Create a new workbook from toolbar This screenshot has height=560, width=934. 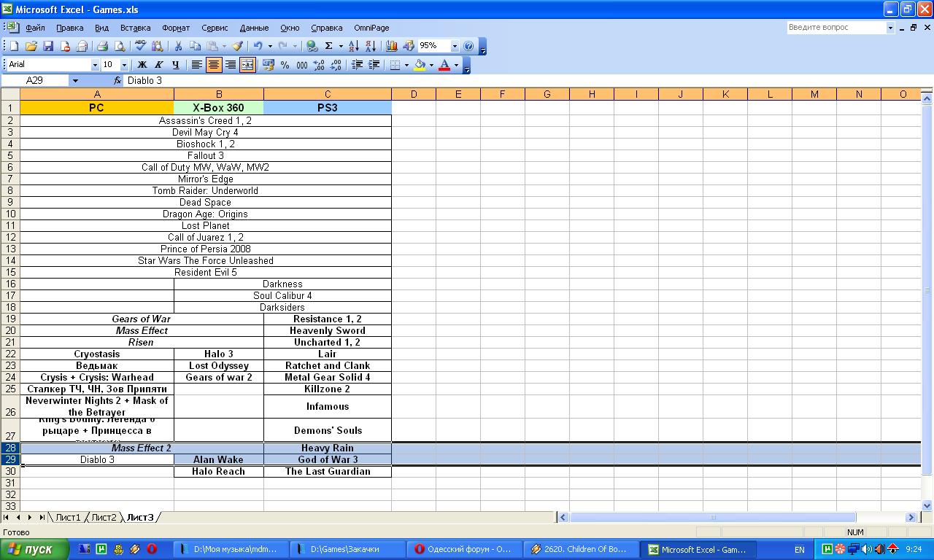click(x=14, y=46)
